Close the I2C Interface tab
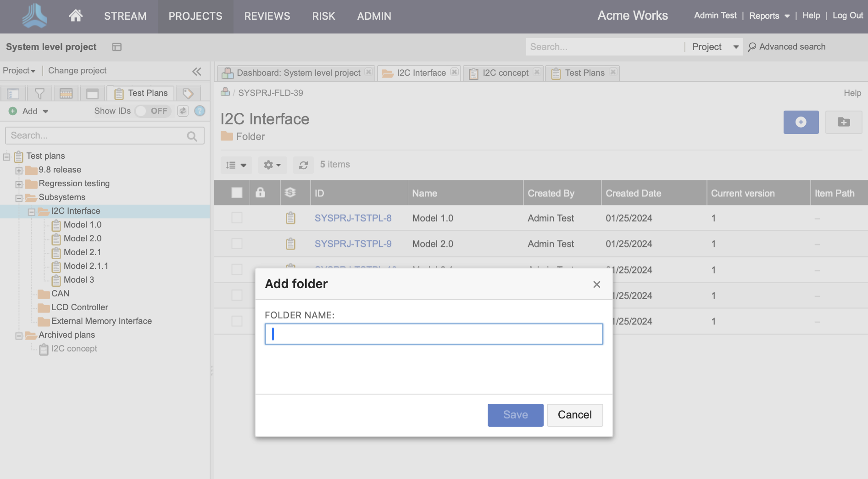Image resolution: width=868 pixels, height=479 pixels. [x=454, y=72]
